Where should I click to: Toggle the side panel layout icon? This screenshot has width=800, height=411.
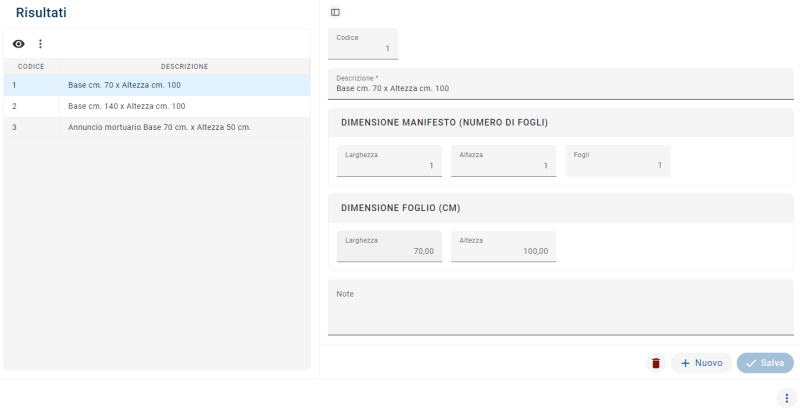click(335, 12)
